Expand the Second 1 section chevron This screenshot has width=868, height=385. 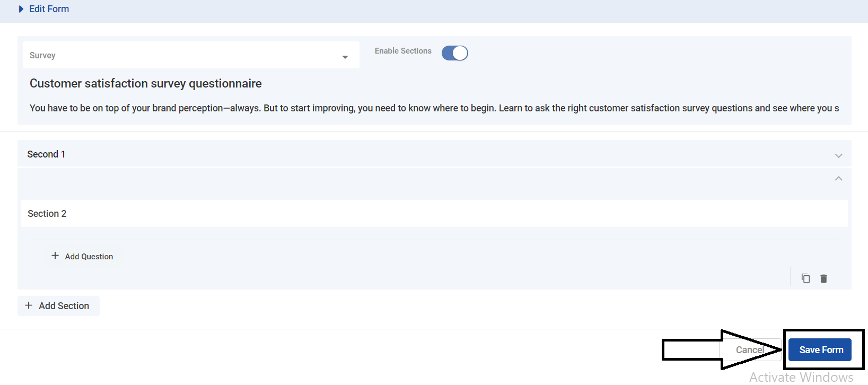pyautogui.click(x=838, y=155)
